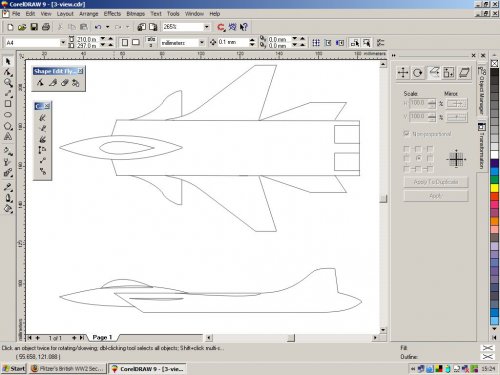Pick the Eraser tool in Shape Edit flyout
The image size is (500, 375).
64,83
